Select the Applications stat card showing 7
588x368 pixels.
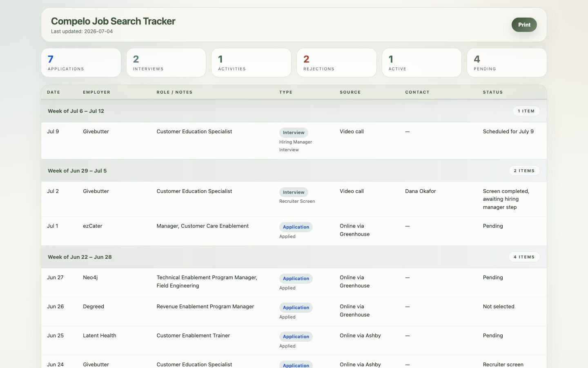click(81, 63)
